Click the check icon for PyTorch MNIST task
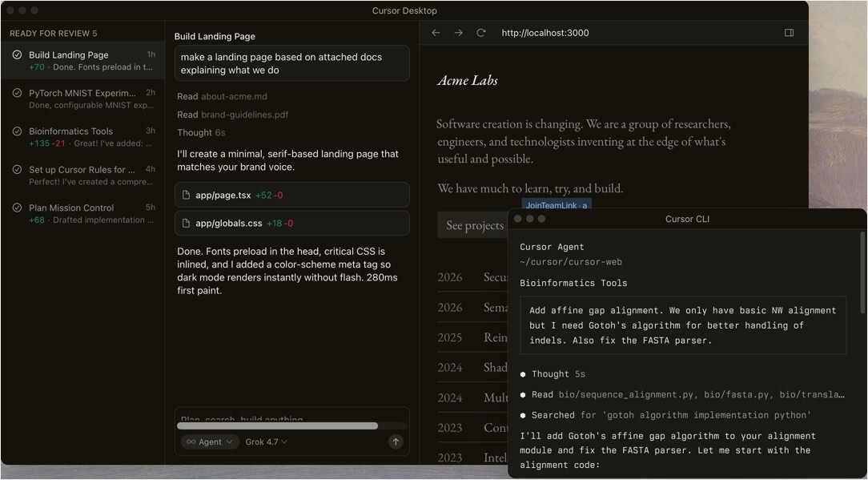 [x=17, y=93]
